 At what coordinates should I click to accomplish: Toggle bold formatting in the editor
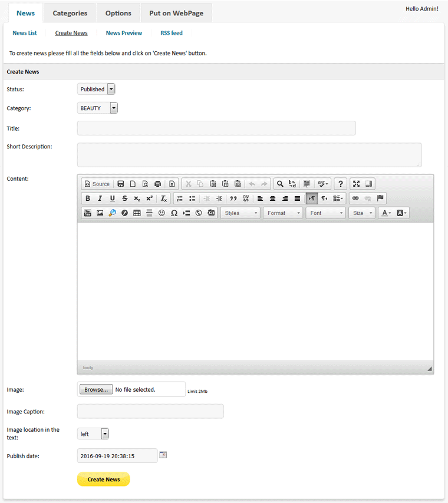pos(87,198)
